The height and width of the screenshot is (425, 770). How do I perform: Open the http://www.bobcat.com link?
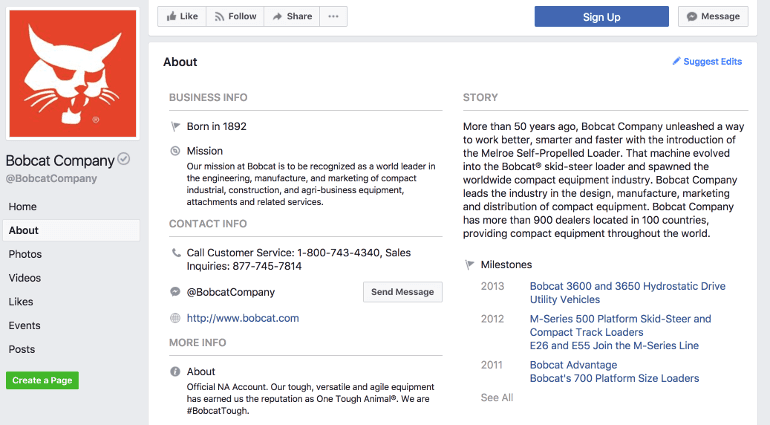[x=242, y=318]
